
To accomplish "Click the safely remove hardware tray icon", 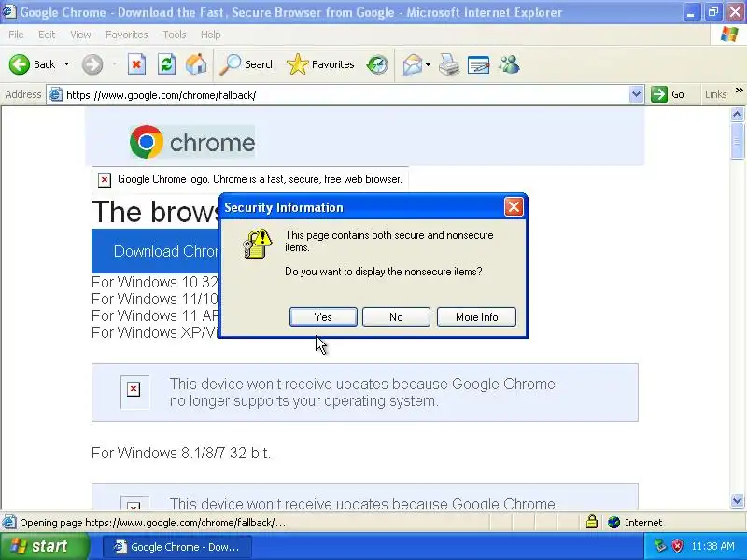I will point(660,546).
